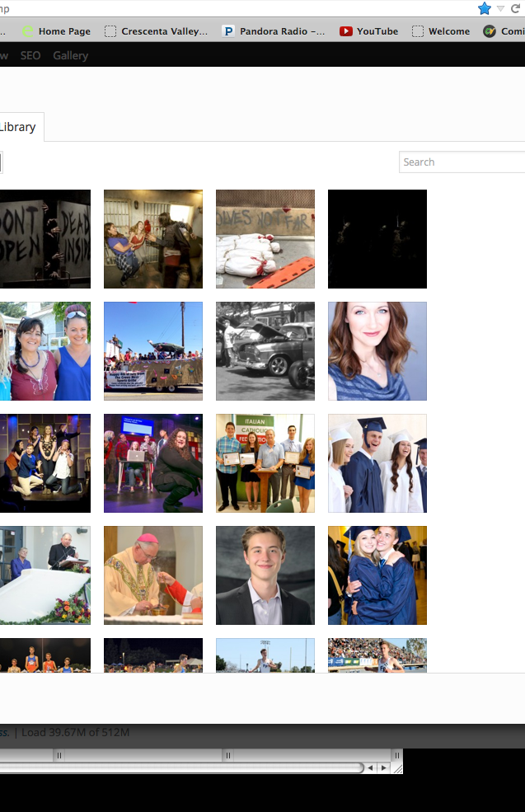This screenshot has width=525, height=812.
Task: Click the horizontal scrollbar right arrow
Action: tap(383, 767)
